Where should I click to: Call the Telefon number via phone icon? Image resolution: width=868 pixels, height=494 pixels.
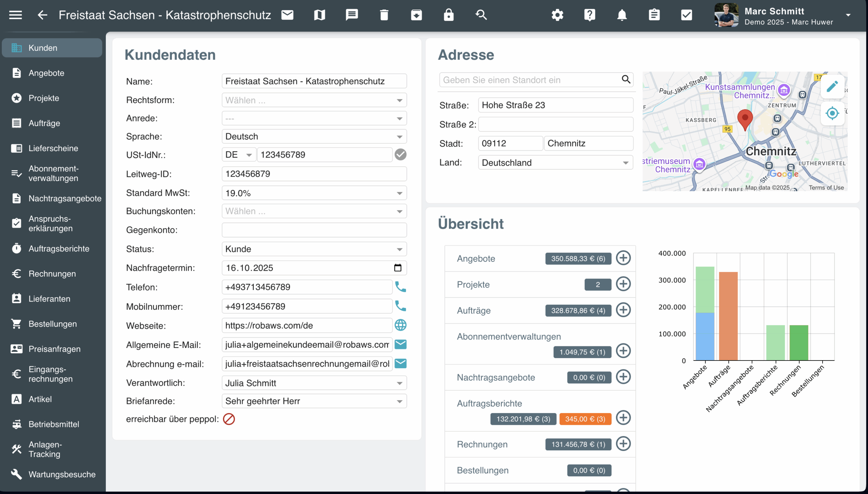tap(400, 287)
